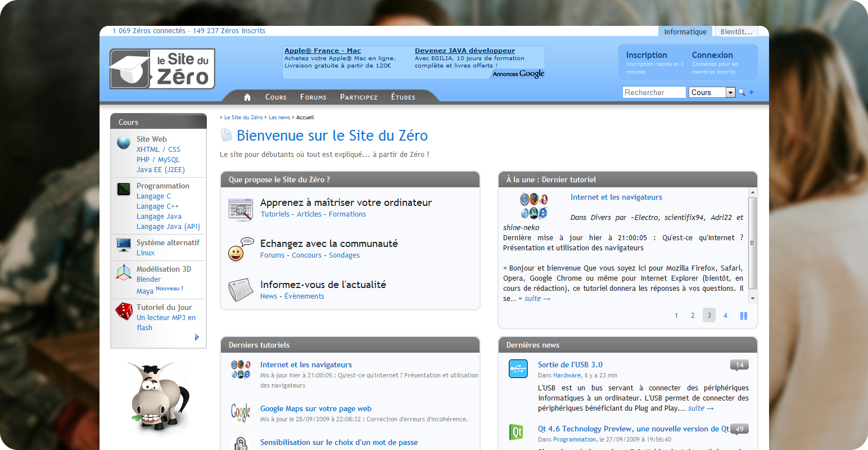
Task: Open the Inscription link
Action: [x=647, y=55]
